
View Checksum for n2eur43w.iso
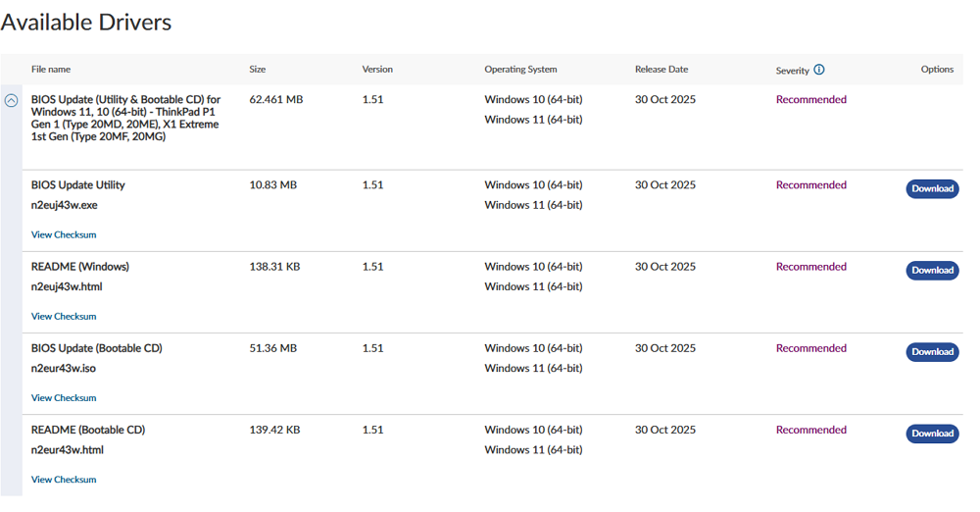[x=64, y=398]
